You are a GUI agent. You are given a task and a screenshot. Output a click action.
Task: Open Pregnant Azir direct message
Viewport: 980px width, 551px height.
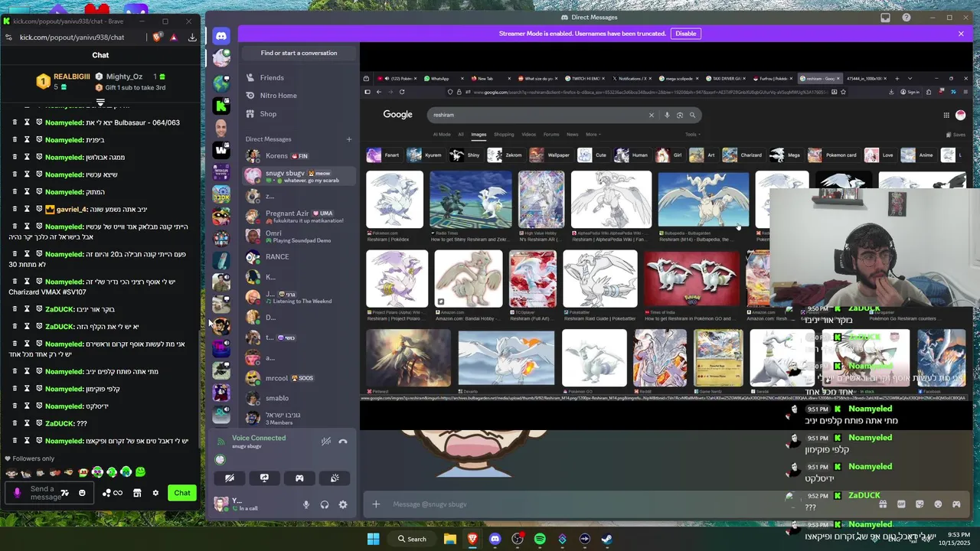pos(299,216)
